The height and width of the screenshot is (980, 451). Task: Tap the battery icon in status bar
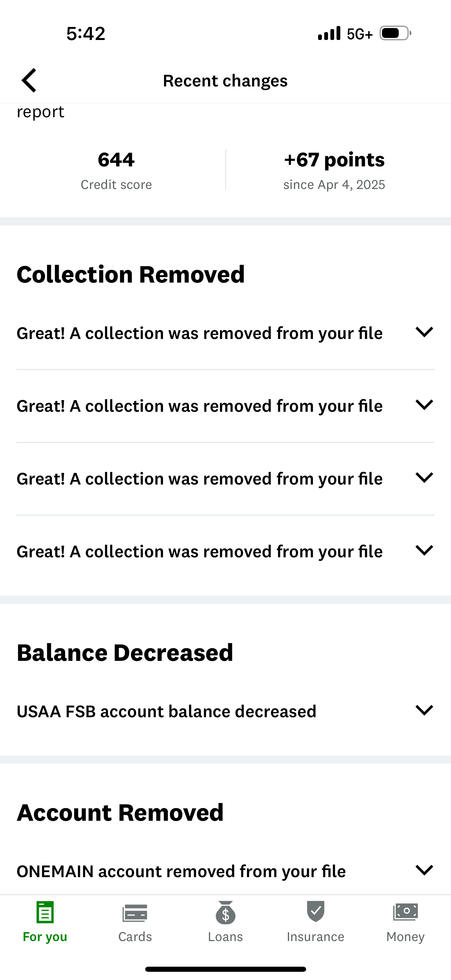point(394,33)
